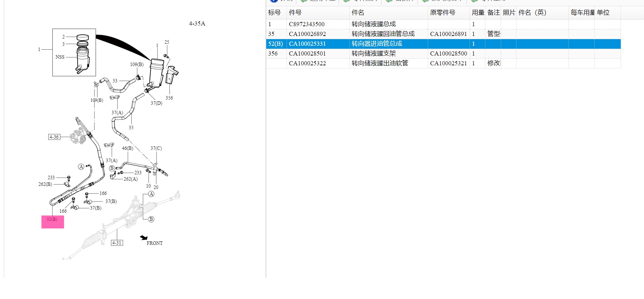644x299 pixels.
Task: Click the part name 转向储液罐回油管总成
Action: point(383,34)
